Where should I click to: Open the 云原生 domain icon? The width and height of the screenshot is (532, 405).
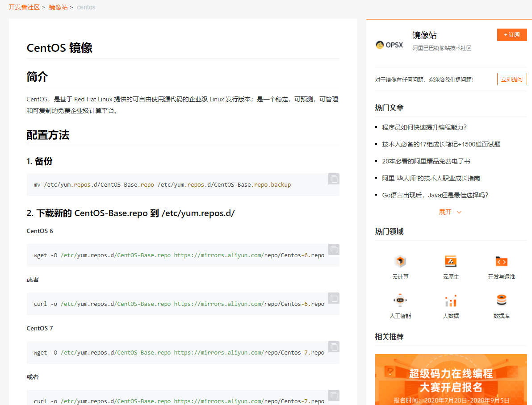point(451,262)
